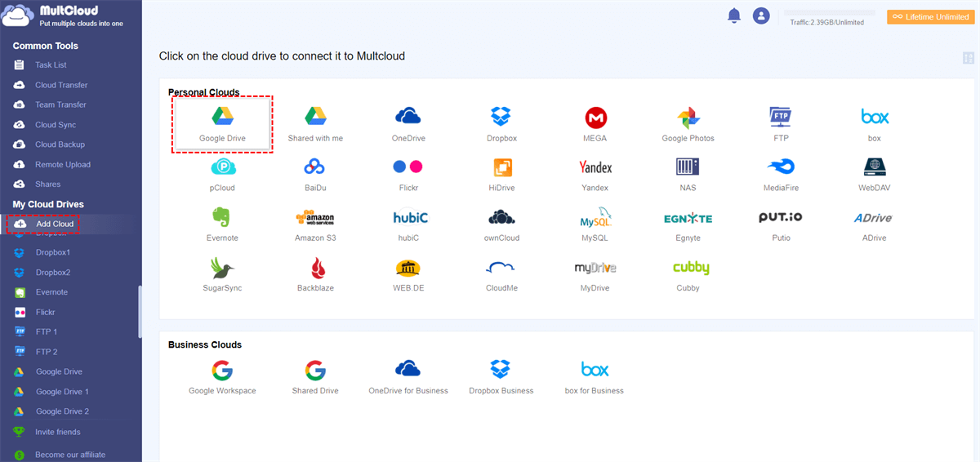
Task: Select the Google Workspace business cloud
Action: click(222, 371)
